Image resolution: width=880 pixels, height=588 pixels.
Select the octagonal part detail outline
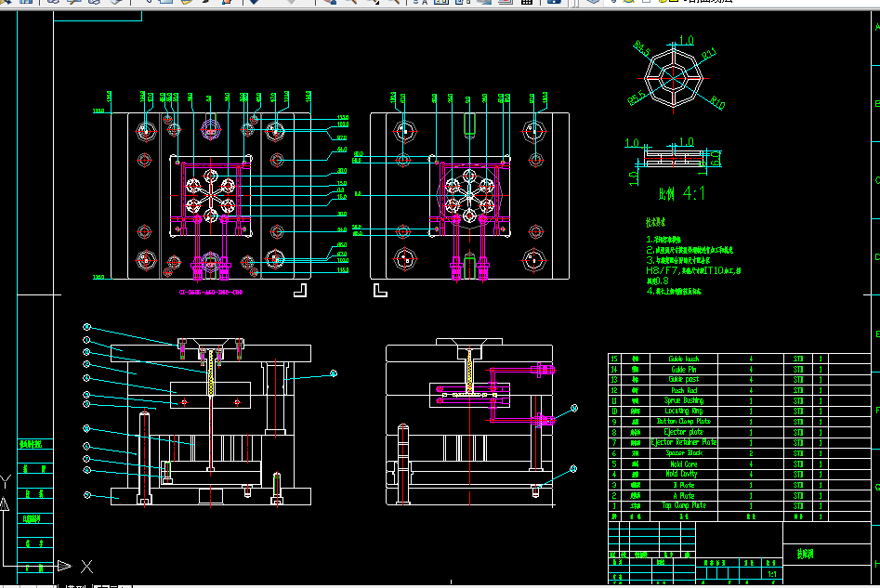click(674, 78)
